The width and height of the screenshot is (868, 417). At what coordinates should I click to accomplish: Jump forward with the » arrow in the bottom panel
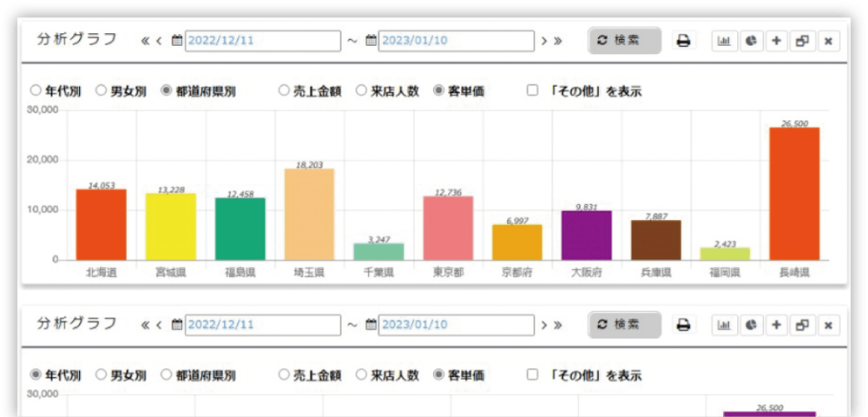(x=557, y=325)
